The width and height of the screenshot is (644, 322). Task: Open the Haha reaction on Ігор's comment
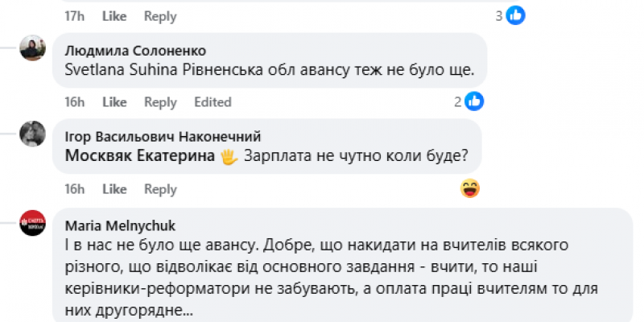(x=470, y=189)
